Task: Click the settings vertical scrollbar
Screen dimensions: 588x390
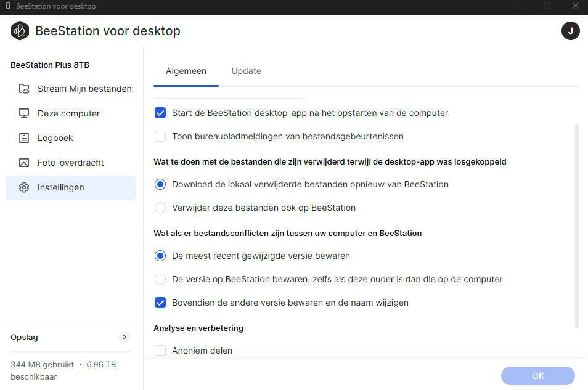Action: 577,225
